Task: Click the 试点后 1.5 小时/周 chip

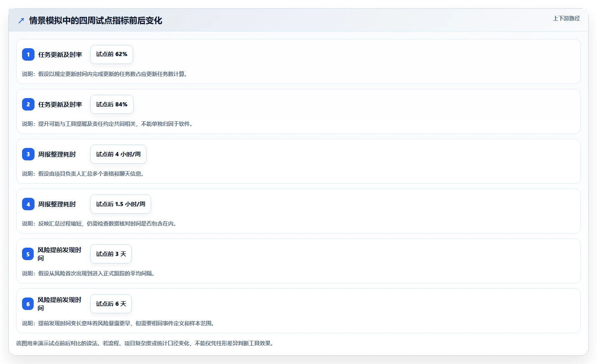Action: tap(121, 204)
